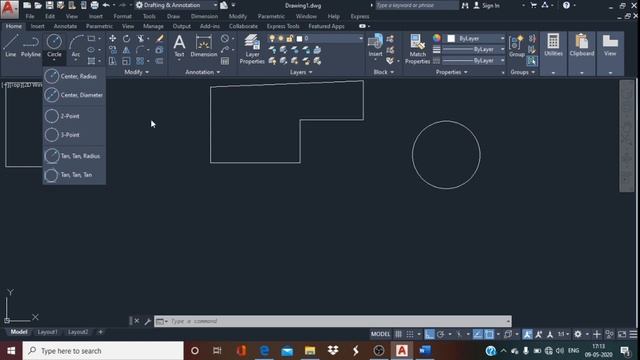
Task: Switch to the Insert ribbon tab
Action: click(x=37, y=26)
